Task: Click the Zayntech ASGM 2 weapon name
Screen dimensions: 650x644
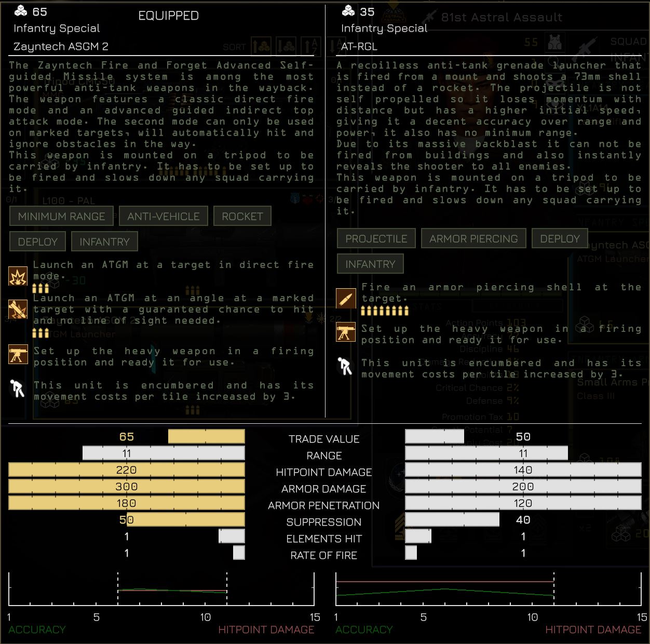Action: tap(61, 46)
